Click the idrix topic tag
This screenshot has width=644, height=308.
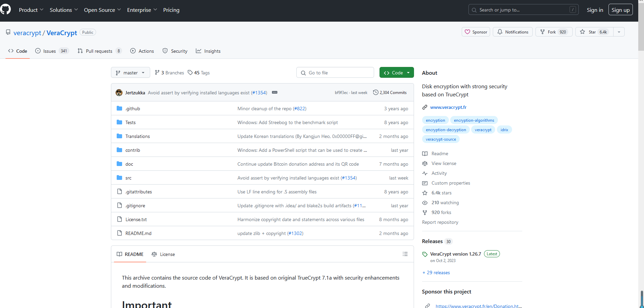[x=504, y=129]
